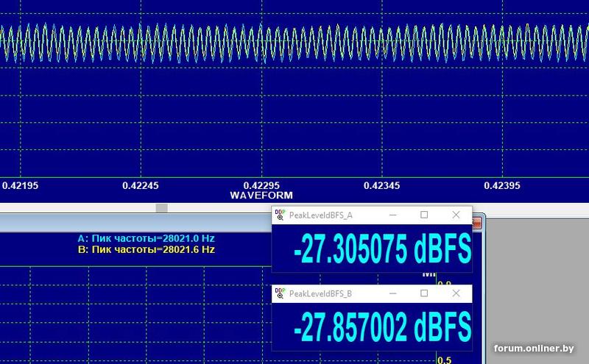Click the 0.42295 time axis label
This screenshot has width=589, height=364.
coord(261,185)
